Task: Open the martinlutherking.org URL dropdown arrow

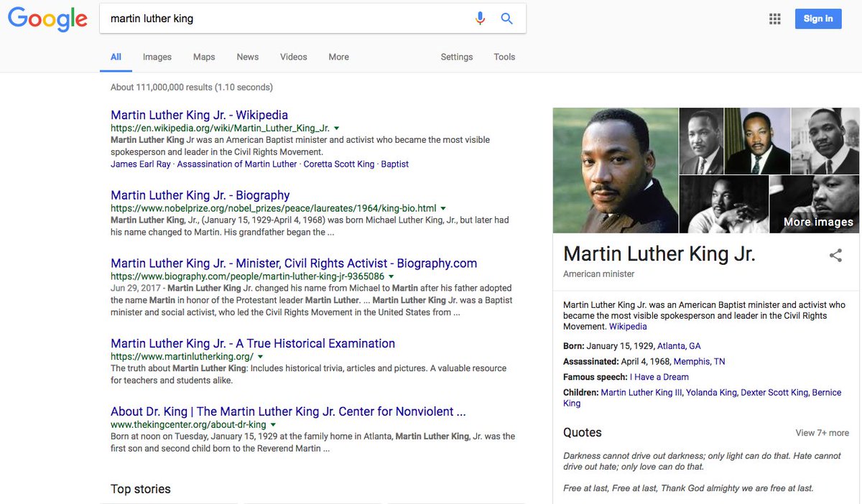Action: tap(261, 357)
